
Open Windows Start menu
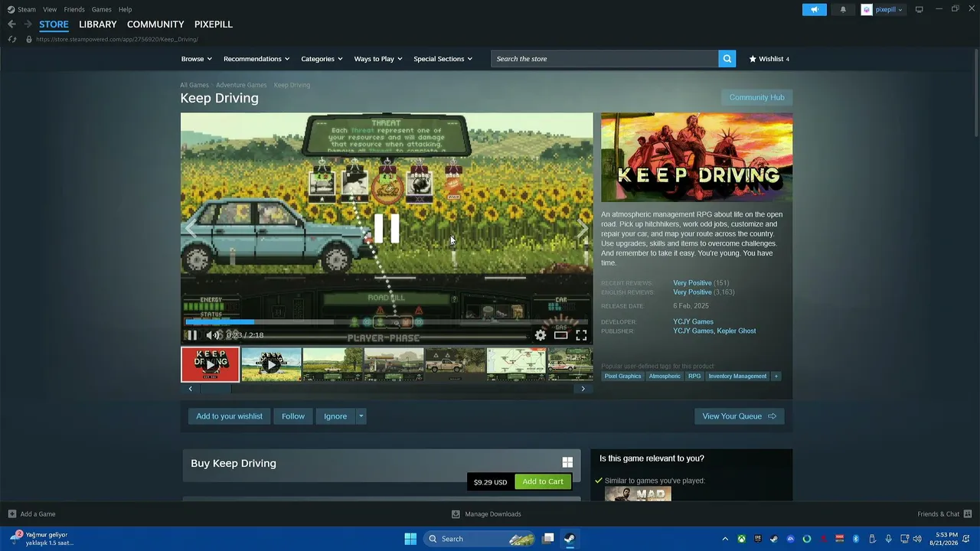[x=410, y=539]
